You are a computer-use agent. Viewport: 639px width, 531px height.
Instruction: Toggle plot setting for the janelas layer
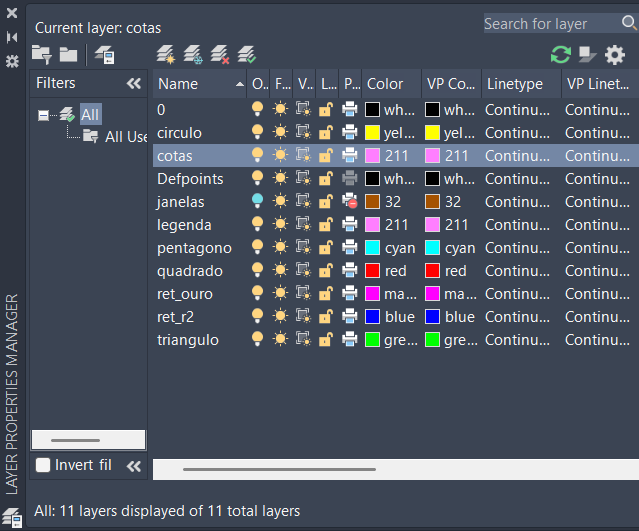pyautogui.click(x=349, y=201)
